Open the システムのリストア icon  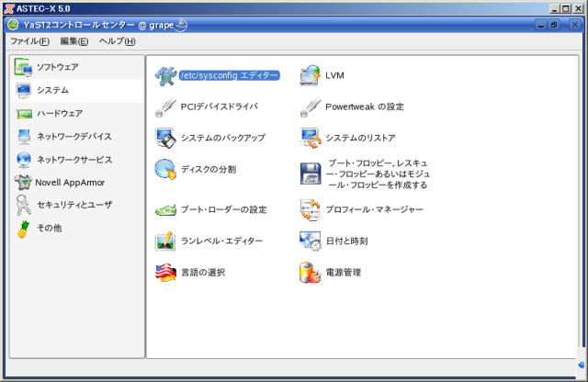[310, 138]
